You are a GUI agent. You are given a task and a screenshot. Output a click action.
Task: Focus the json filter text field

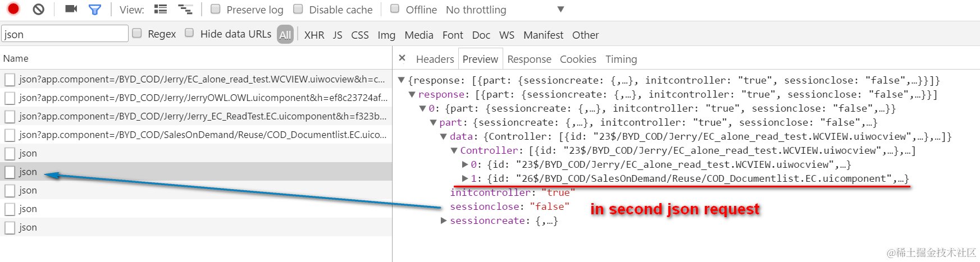65,34
